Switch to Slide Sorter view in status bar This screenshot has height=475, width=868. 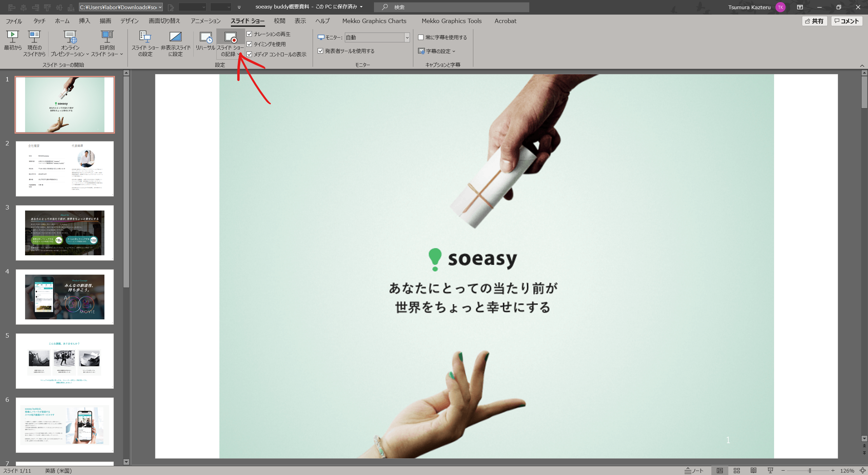[736, 471]
